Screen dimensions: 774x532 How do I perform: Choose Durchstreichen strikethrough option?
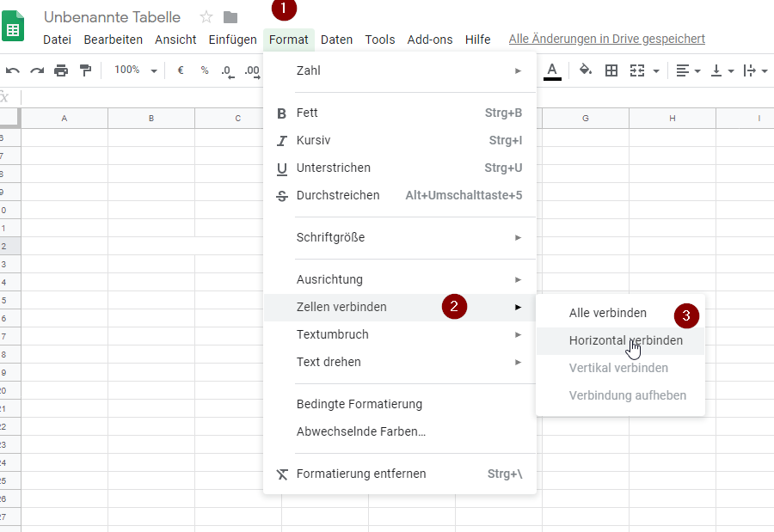pos(400,195)
